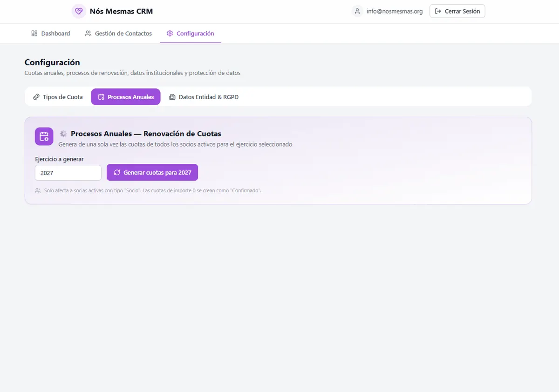Click the Ejercicio a generar year field
Screen dimensions: 559x392
coord(68,173)
